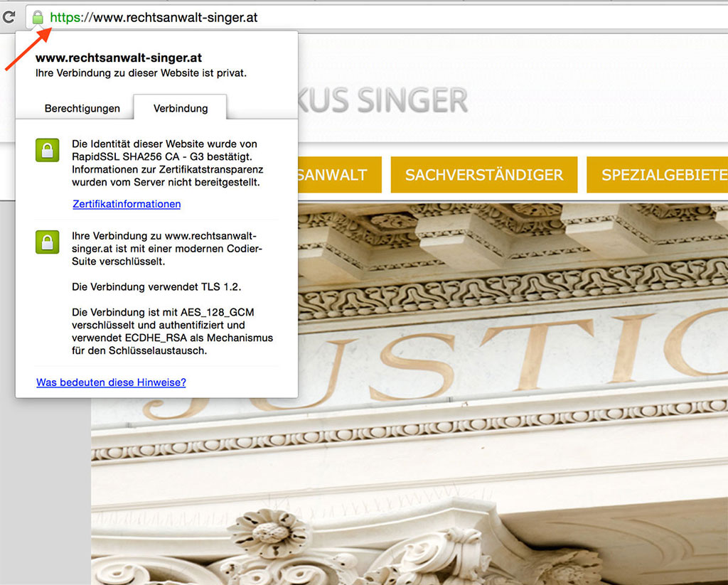The image size is (728, 585).
Task: Click the RapidSSL SHA256 CA identity paragraph
Action: tap(168, 163)
